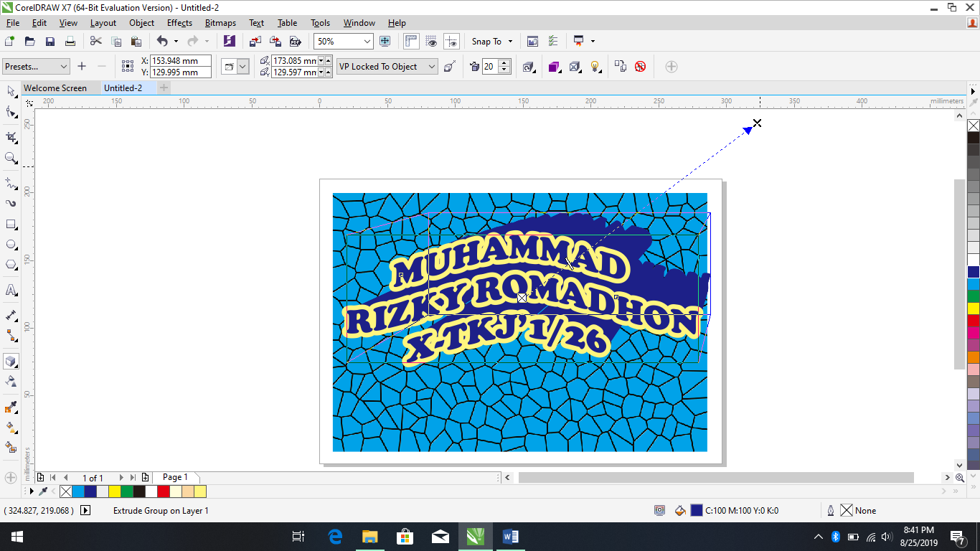Open Extrusion Lighting options on property bar

point(593,66)
